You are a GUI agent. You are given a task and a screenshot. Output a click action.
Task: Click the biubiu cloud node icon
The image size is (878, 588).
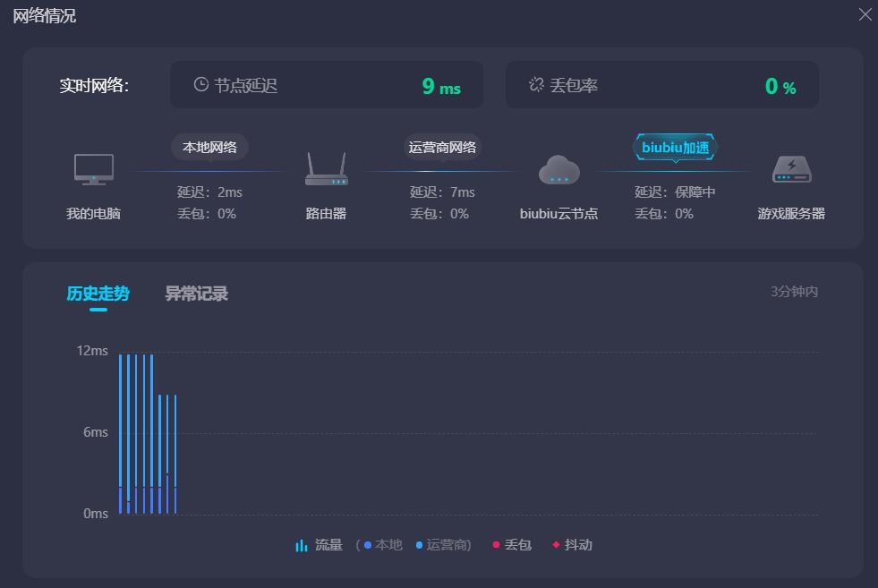click(x=558, y=169)
